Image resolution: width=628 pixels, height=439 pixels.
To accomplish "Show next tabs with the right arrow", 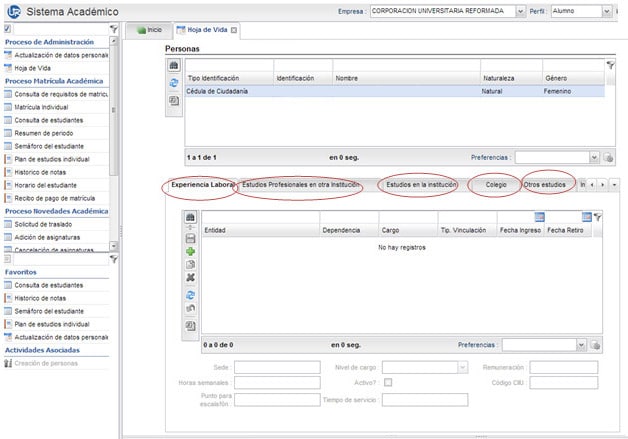I will pos(603,185).
